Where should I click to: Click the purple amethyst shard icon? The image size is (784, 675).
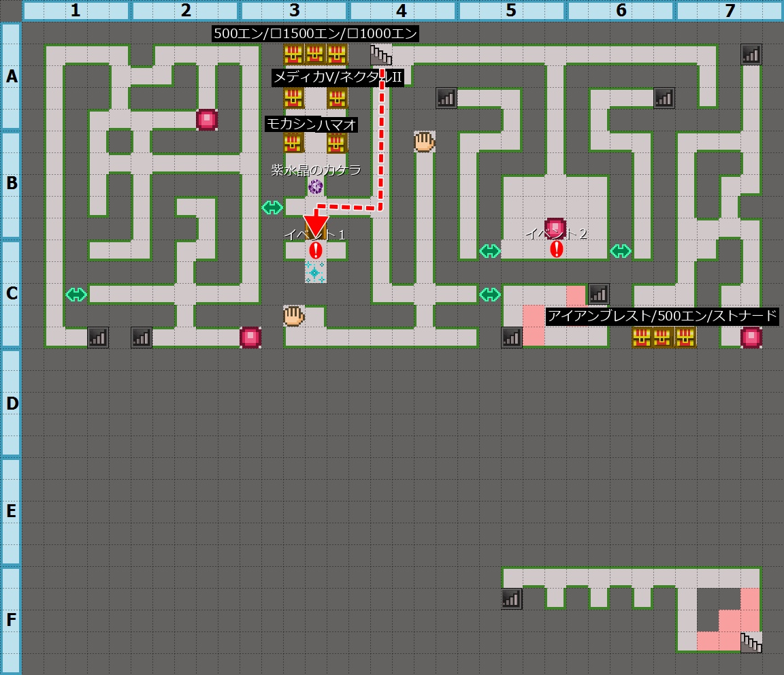pos(315,186)
